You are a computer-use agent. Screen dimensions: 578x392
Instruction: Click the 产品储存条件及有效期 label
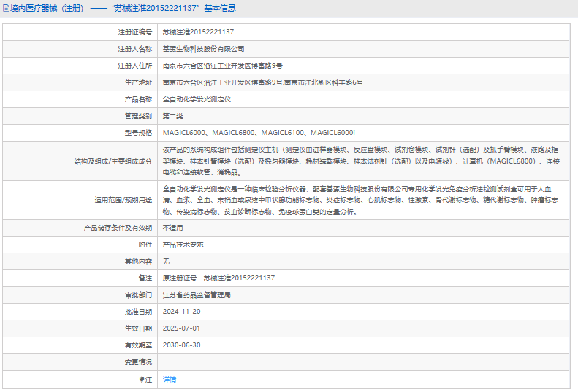coord(118,228)
